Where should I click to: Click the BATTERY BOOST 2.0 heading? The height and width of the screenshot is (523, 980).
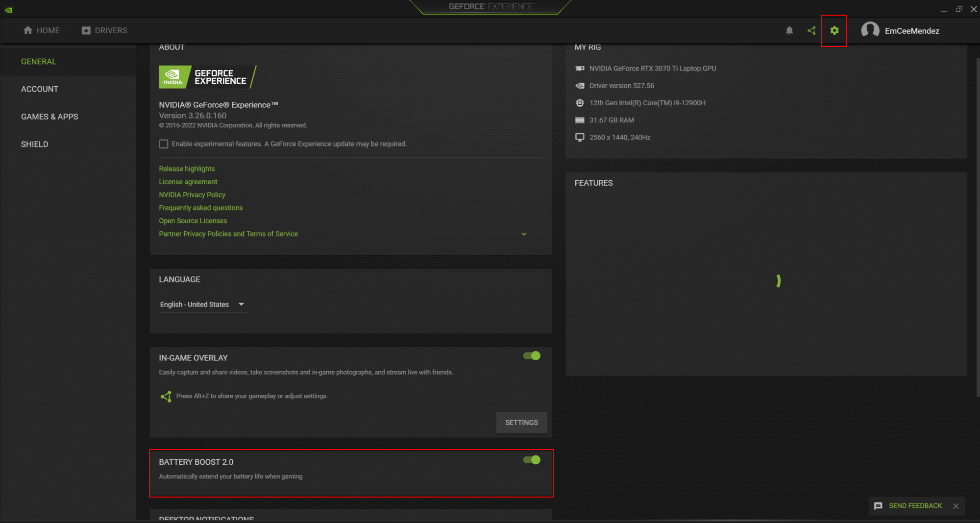[196, 462]
